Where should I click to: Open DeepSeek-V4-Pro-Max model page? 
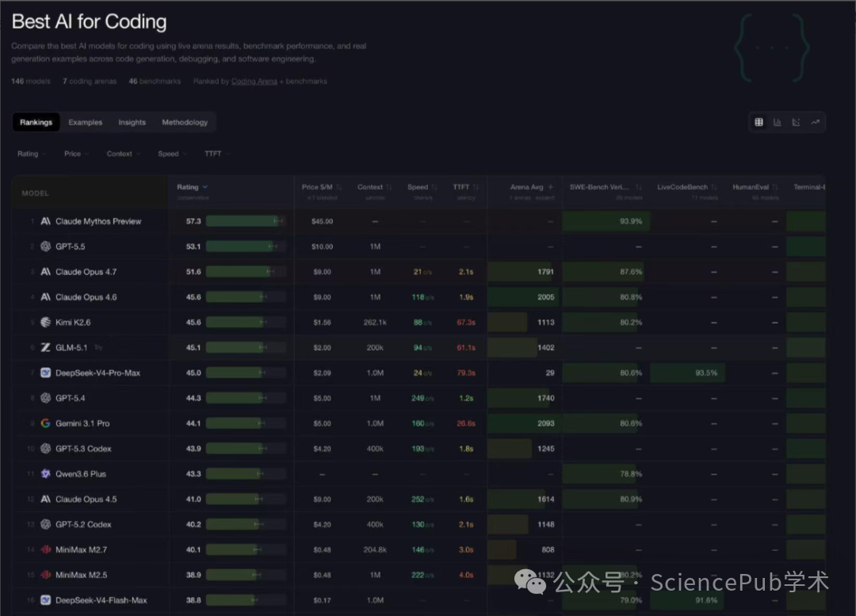click(x=97, y=373)
